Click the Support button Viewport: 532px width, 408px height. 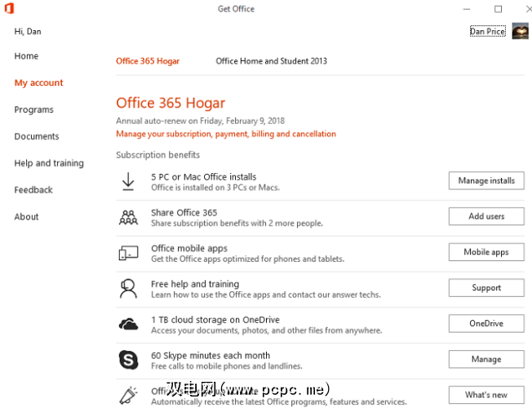click(486, 288)
